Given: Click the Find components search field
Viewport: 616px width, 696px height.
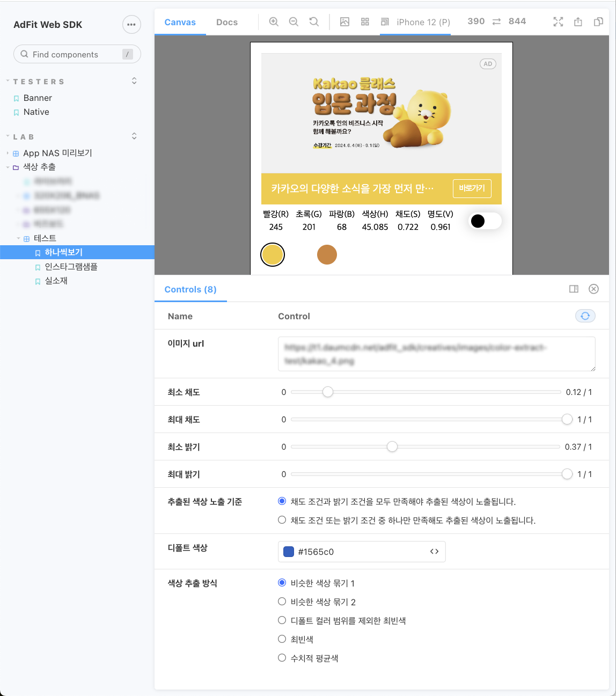Looking at the screenshot, I should (x=77, y=54).
